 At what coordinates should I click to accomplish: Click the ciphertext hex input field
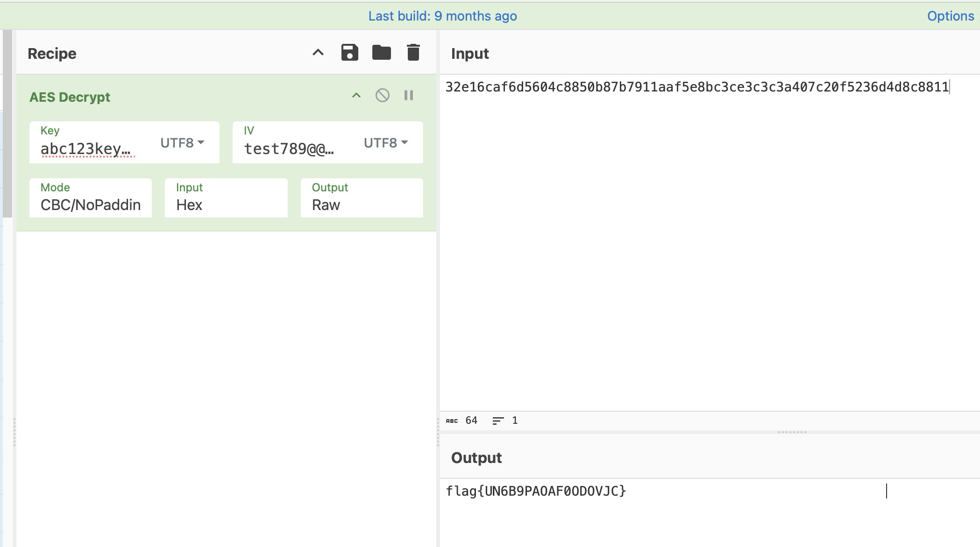click(696, 87)
